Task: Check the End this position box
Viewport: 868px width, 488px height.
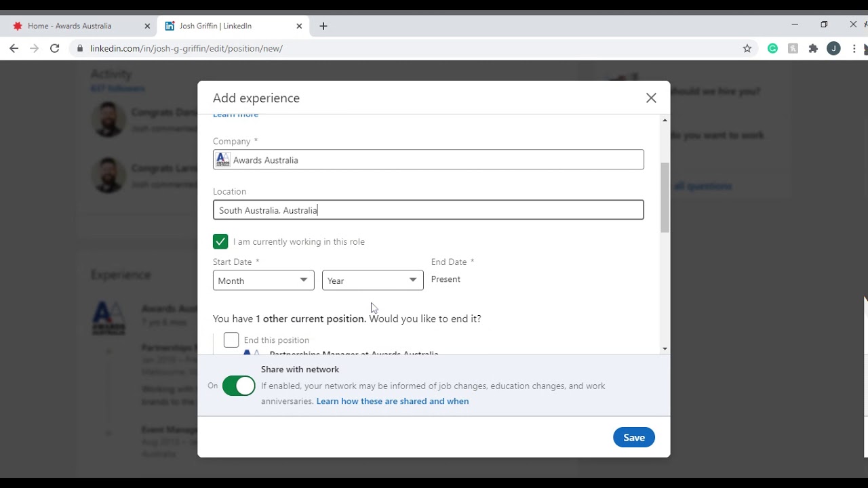Action: pyautogui.click(x=231, y=340)
